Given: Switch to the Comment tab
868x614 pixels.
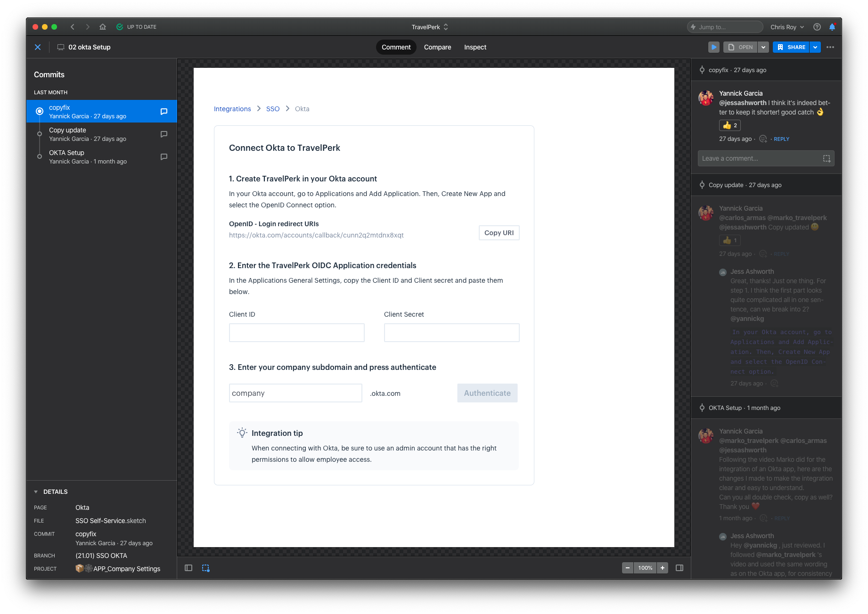Looking at the screenshot, I should (x=396, y=47).
